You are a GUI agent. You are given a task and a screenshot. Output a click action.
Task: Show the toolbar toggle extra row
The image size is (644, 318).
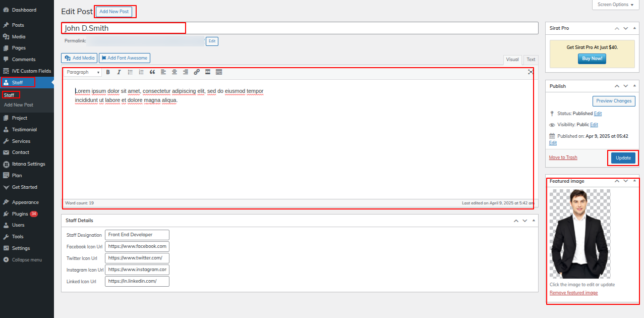tap(219, 72)
